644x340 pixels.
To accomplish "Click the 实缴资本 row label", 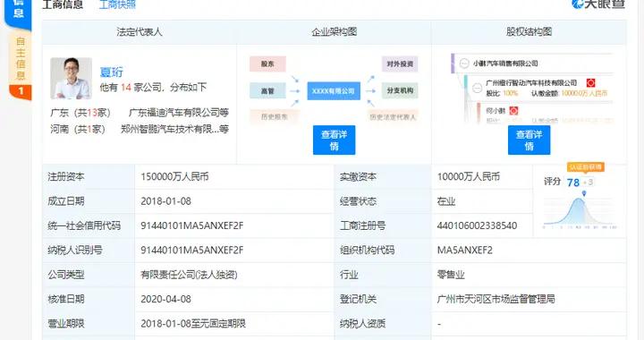I will (358, 176).
